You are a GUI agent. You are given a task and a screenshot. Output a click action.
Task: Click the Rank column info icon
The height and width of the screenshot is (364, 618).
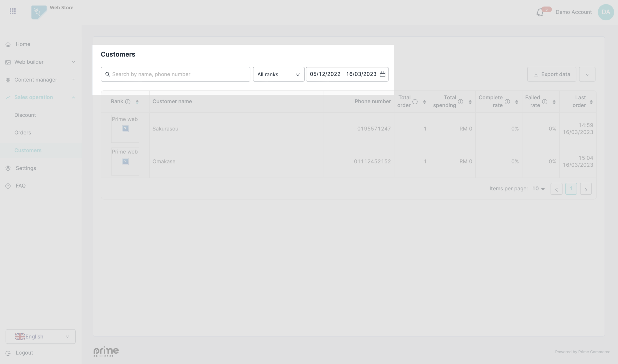point(128,102)
